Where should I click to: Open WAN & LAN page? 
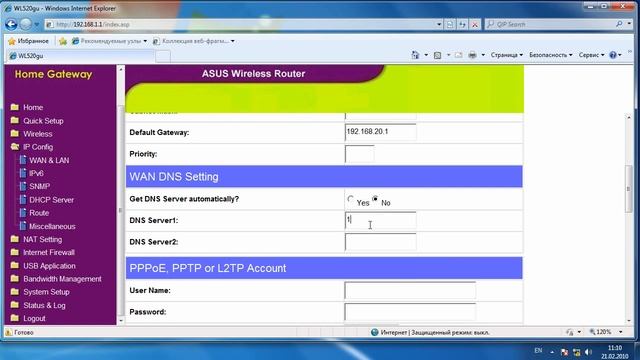tap(49, 160)
